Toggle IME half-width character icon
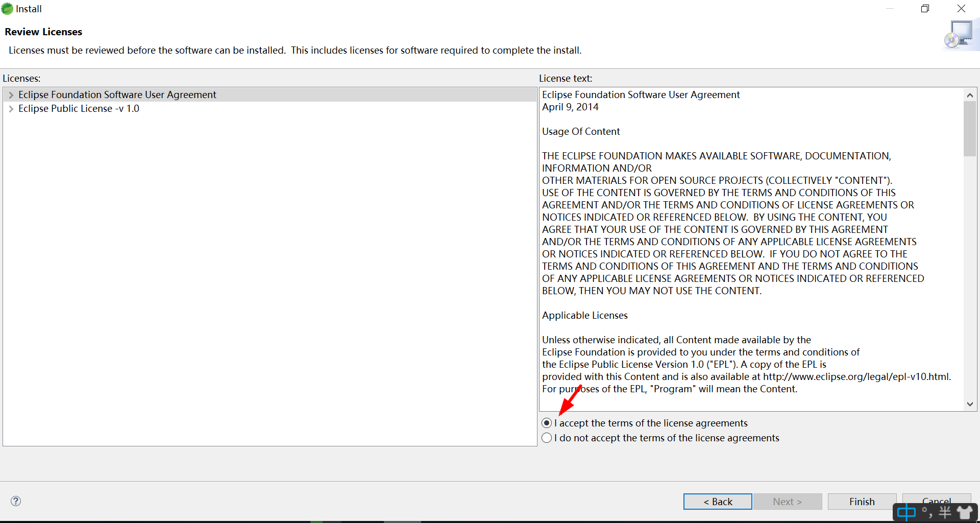The image size is (980, 523). [x=945, y=512]
